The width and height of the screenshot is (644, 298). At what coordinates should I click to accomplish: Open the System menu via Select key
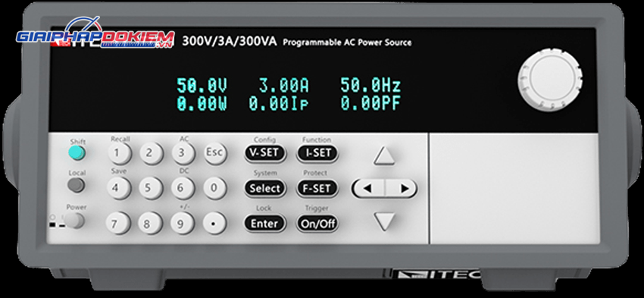pyautogui.click(x=265, y=188)
